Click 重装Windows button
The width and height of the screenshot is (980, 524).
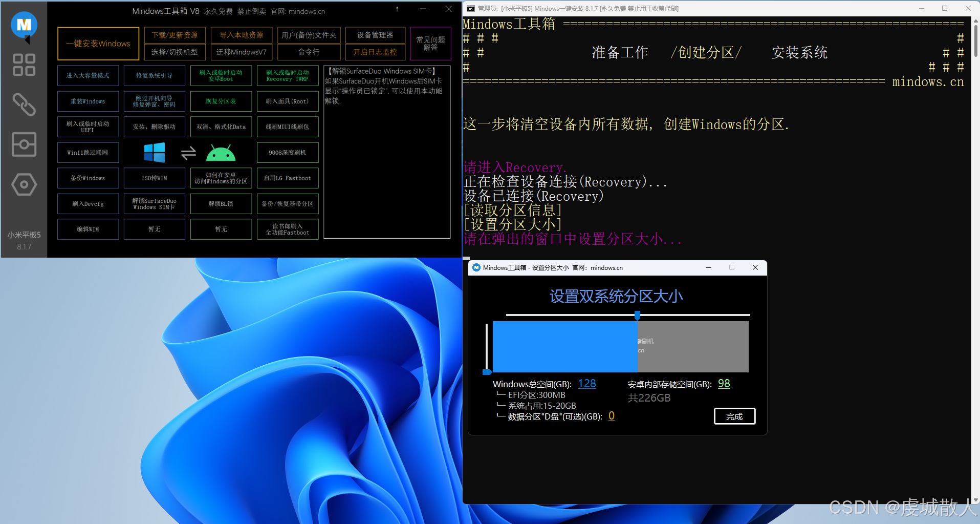pos(88,101)
